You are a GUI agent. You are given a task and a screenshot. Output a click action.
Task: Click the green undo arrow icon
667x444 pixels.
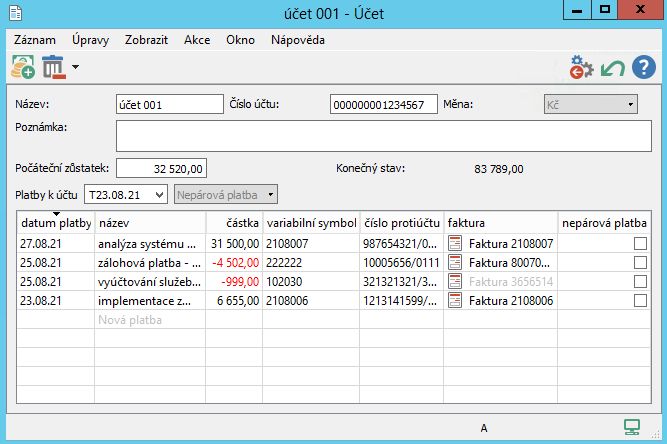click(x=612, y=68)
